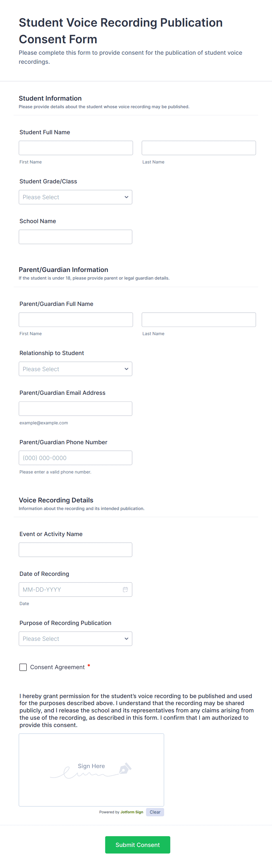Click the student's Last Name field
Screen dimensions: 272x868
(x=199, y=148)
